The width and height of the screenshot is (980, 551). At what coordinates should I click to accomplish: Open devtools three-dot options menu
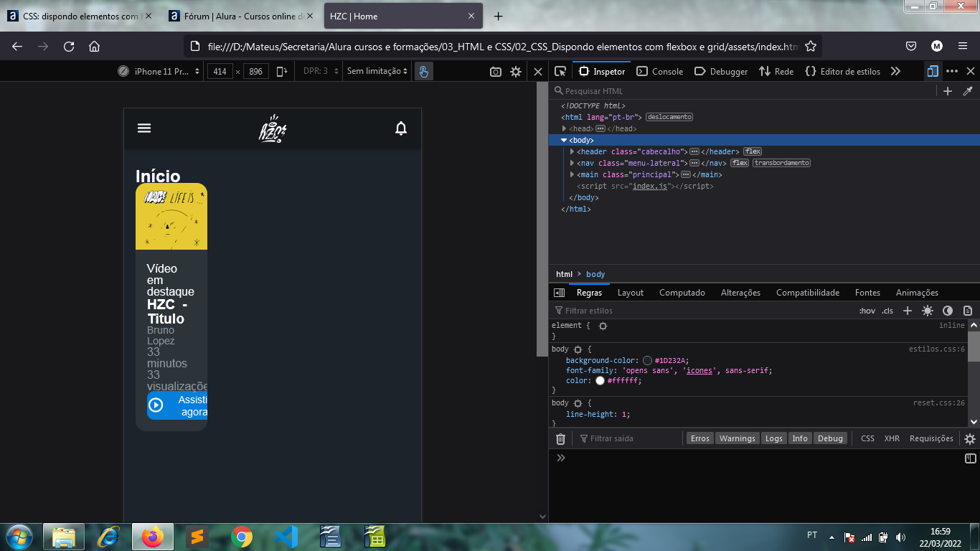coord(952,71)
